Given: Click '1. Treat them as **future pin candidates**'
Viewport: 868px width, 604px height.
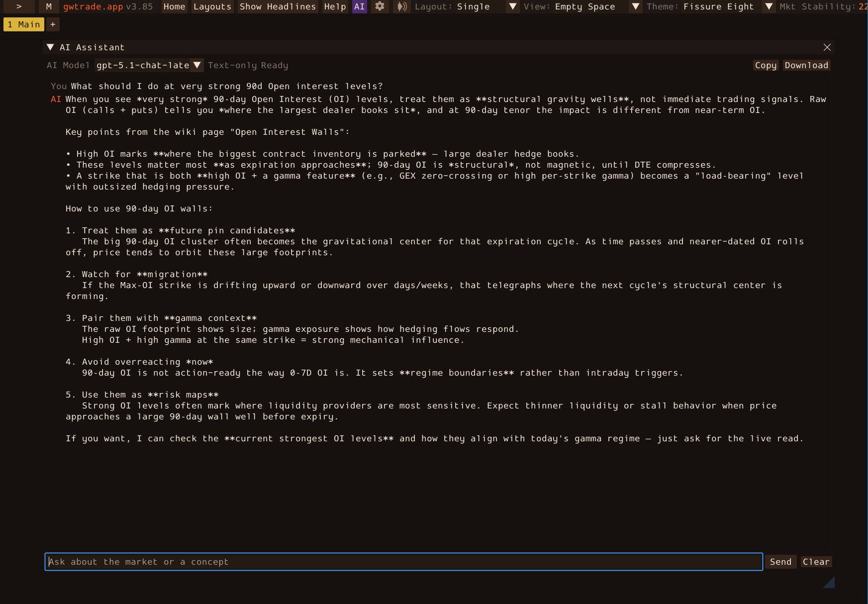Looking at the screenshot, I should pos(180,230).
